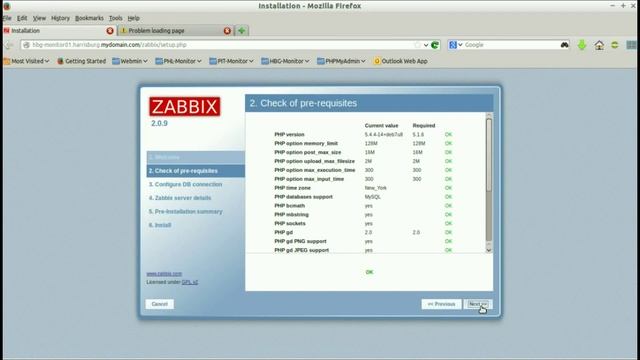The image size is (640, 360).
Task: Click the PHP bcmath row label
Action: pyautogui.click(x=289, y=206)
